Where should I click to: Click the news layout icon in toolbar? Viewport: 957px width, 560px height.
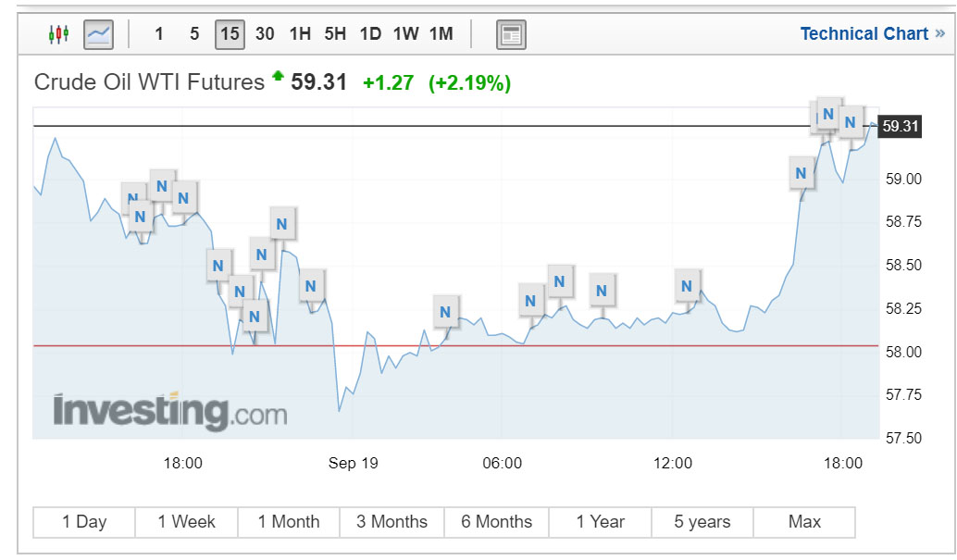pos(511,35)
